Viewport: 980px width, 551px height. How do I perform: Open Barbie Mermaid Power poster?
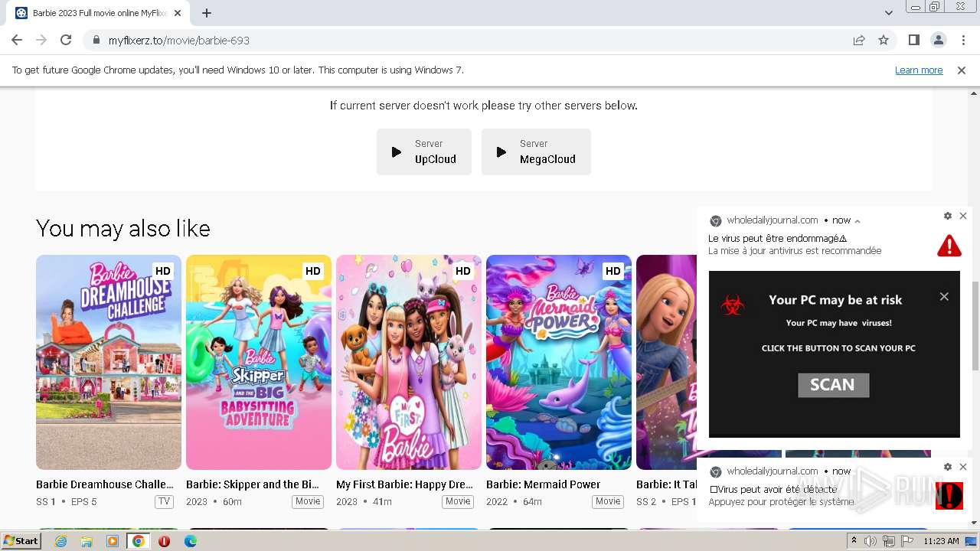point(559,362)
